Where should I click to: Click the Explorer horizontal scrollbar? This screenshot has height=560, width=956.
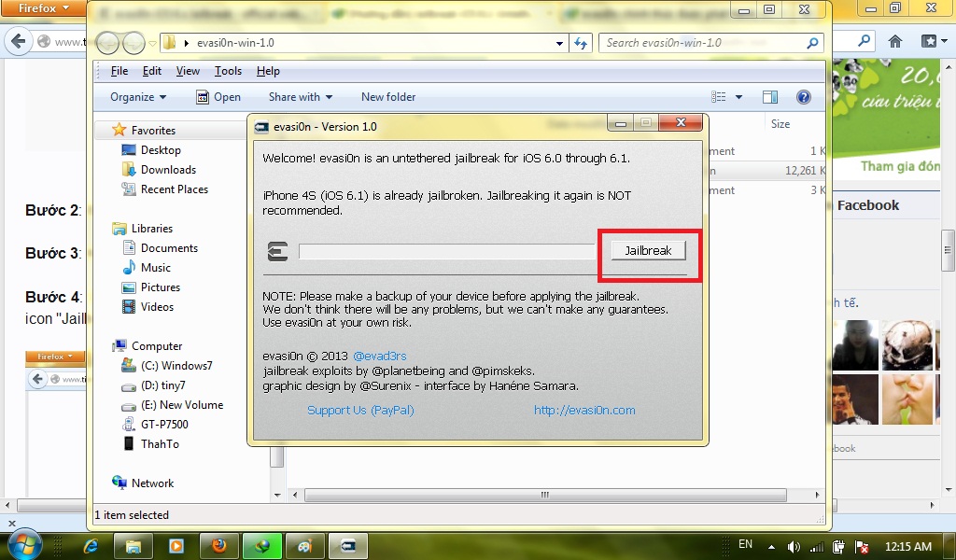(x=545, y=495)
